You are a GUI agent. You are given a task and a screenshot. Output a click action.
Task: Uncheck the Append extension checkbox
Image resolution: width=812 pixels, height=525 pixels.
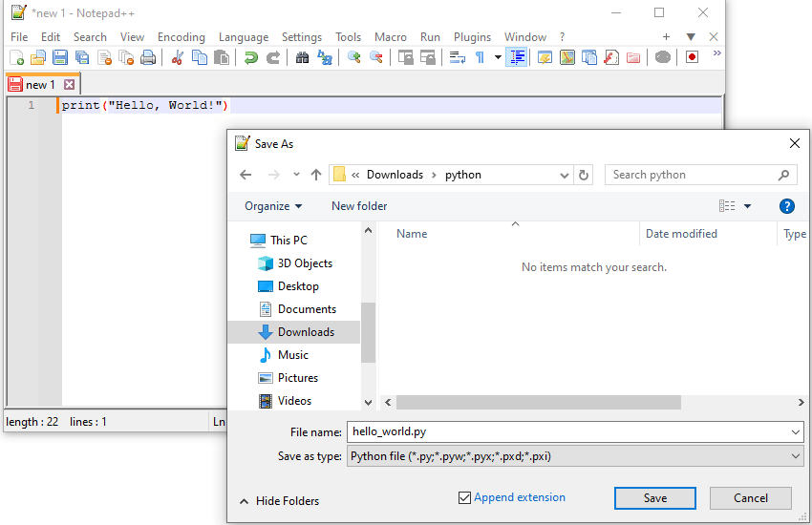click(464, 497)
